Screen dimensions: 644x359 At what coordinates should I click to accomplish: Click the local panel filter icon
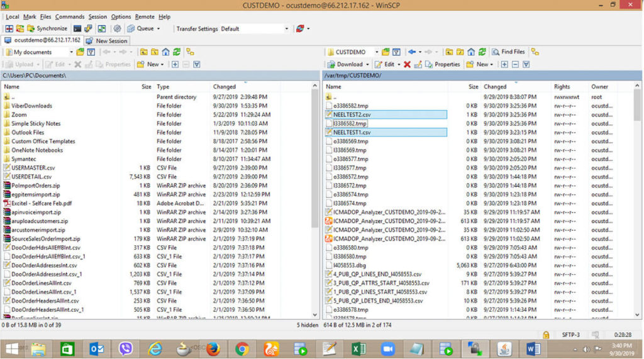tap(91, 52)
